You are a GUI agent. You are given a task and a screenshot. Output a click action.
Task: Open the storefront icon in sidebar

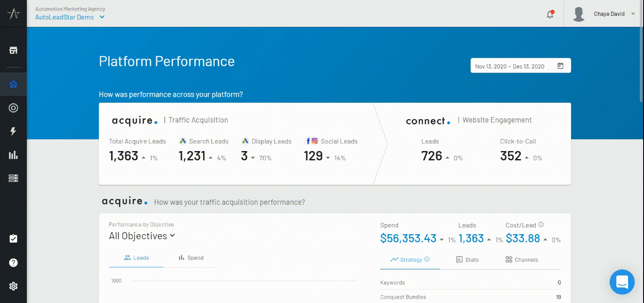tap(13, 50)
